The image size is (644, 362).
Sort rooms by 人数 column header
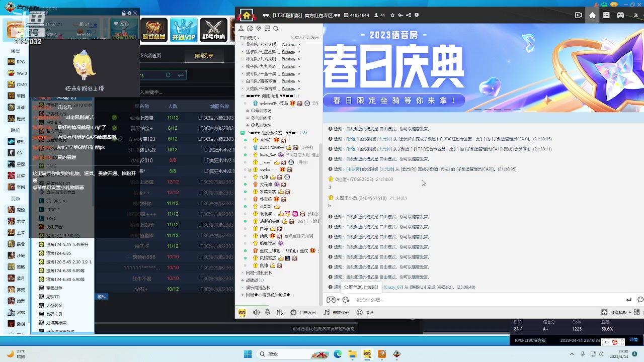coord(173,106)
